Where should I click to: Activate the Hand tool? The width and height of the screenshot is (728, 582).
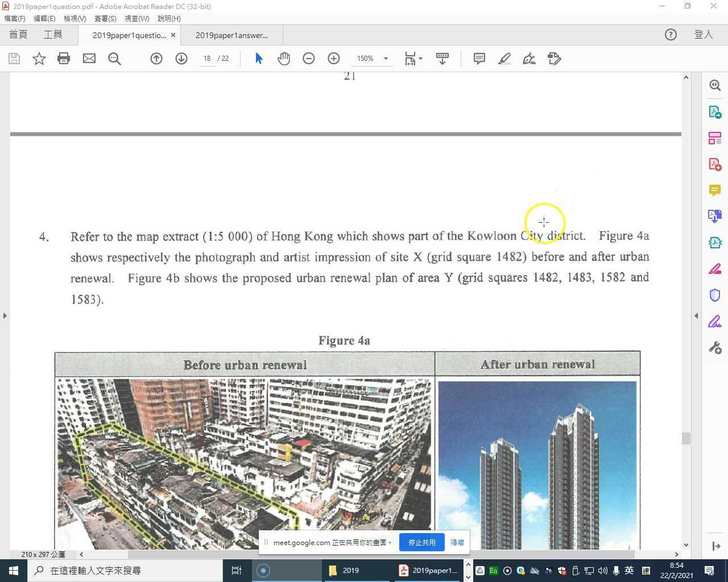[x=284, y=59]
